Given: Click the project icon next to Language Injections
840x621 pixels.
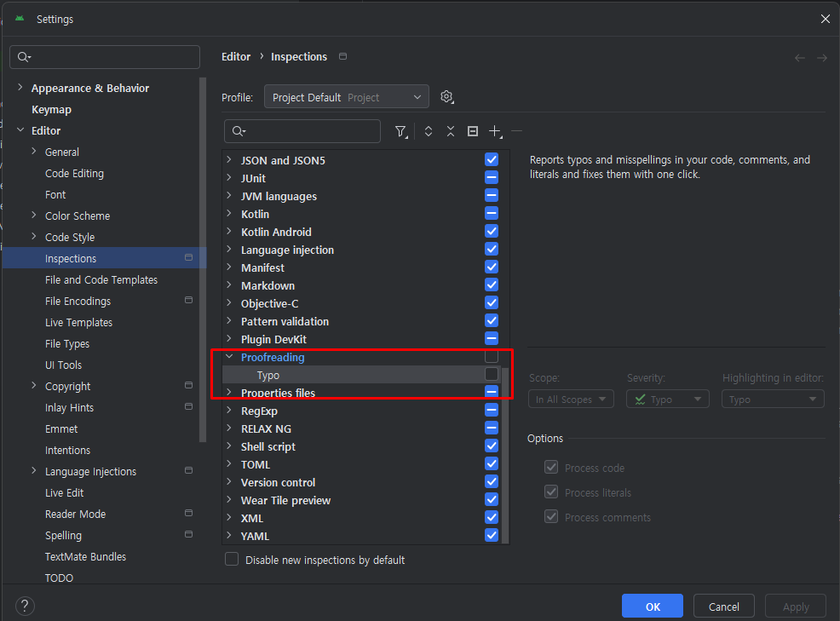Looking at the screenshot, I should (188, 470).
